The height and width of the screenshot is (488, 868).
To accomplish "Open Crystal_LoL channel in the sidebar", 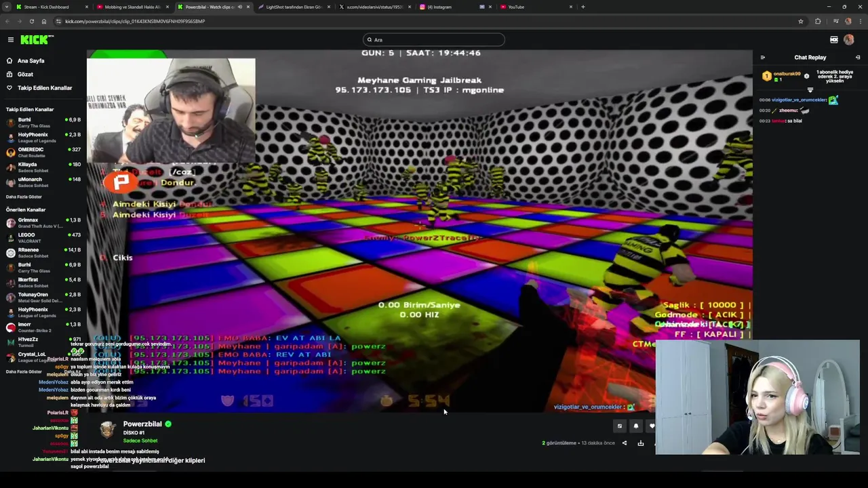I will tap(43, 357).
